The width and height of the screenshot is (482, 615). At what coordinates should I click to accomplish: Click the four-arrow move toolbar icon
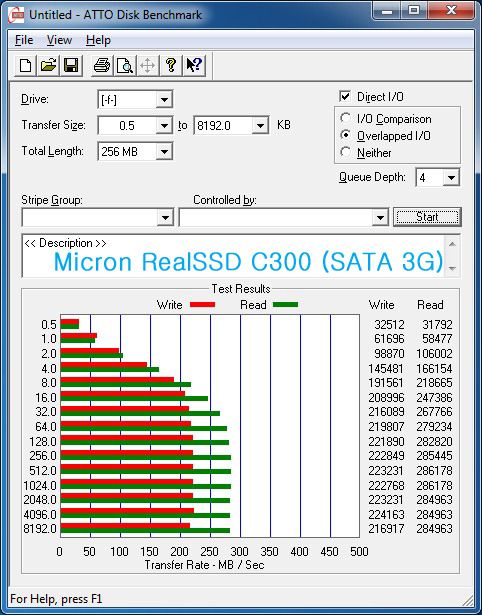[147, 65]
